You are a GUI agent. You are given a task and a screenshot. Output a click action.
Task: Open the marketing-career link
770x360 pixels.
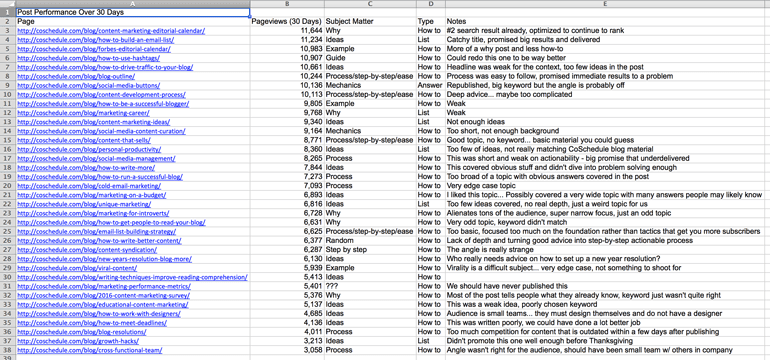[83, 112]
